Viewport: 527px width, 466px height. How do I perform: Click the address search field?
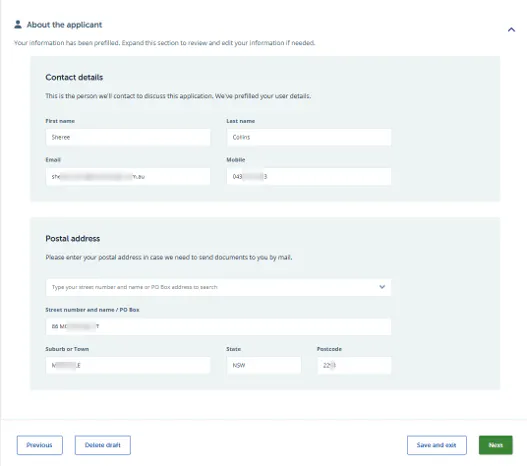[x=218, y=287]
